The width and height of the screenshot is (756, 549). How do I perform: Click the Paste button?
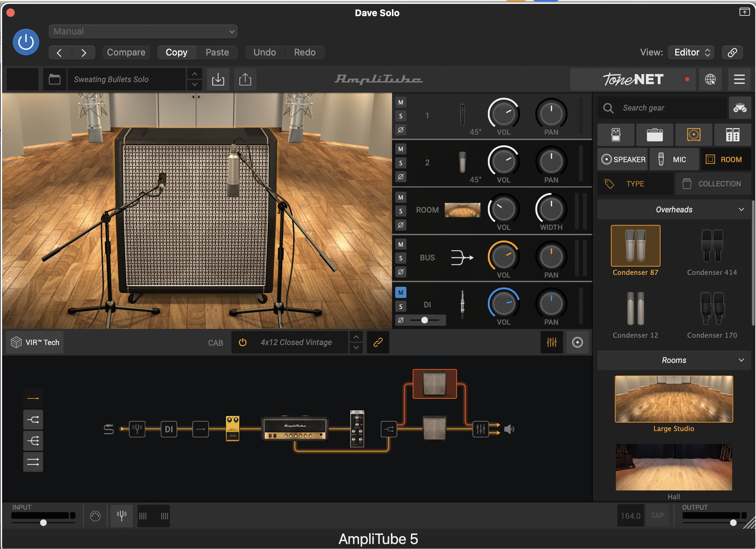[x=217, y=52]
